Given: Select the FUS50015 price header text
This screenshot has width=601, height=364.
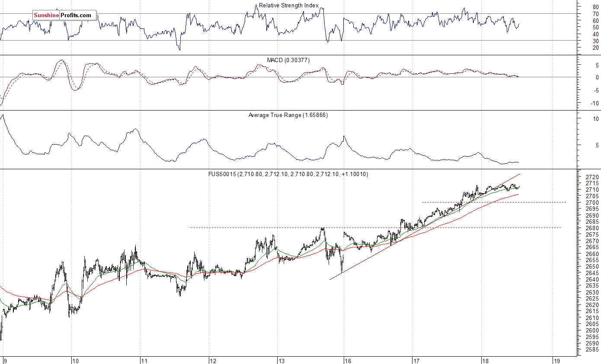Looking at the screenshot, I should (288, 174).
